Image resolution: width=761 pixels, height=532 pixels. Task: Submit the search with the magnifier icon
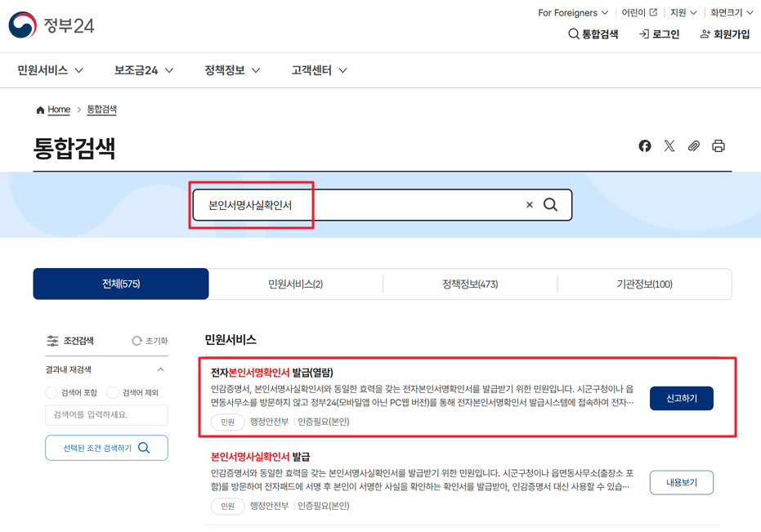coord(550,204)
